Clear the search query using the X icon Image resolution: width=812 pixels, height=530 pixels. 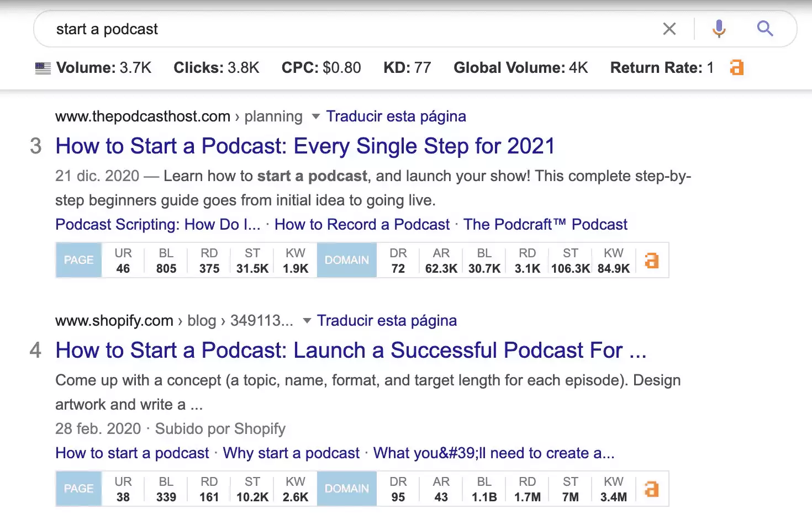click(669, 29)
